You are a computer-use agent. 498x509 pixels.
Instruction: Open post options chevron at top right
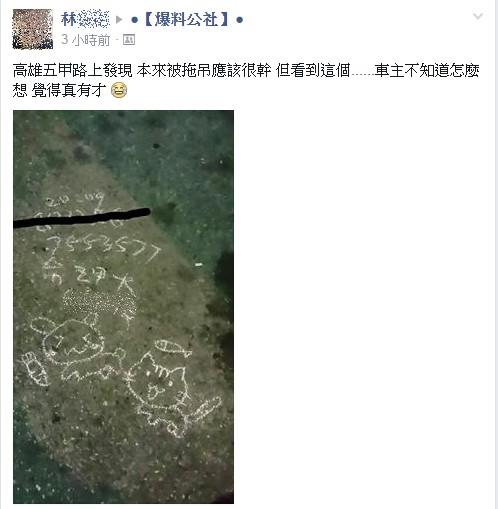[x=478, y=16]
